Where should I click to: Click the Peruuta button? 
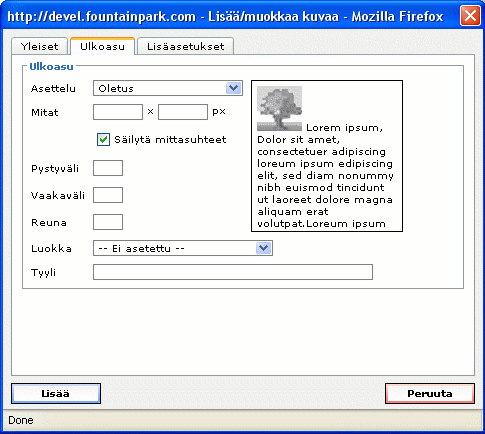(430, 394)
